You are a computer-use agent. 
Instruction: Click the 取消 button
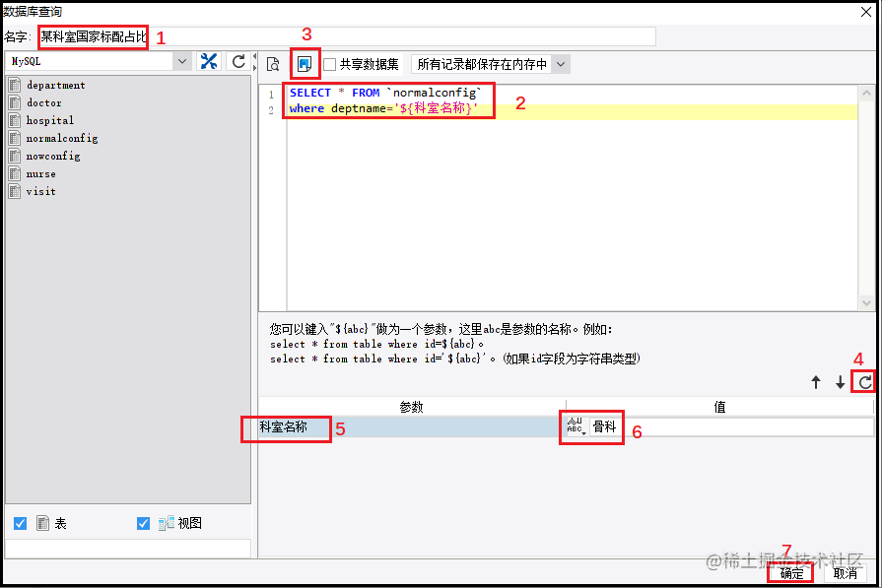tap(845, 573)
